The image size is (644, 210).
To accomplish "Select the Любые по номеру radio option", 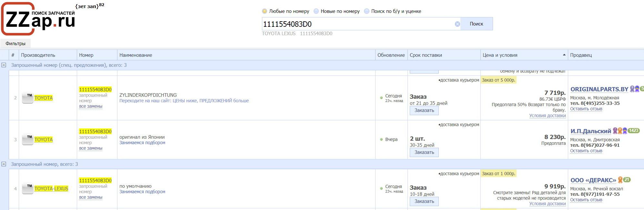I will click(x=265, y=11).
